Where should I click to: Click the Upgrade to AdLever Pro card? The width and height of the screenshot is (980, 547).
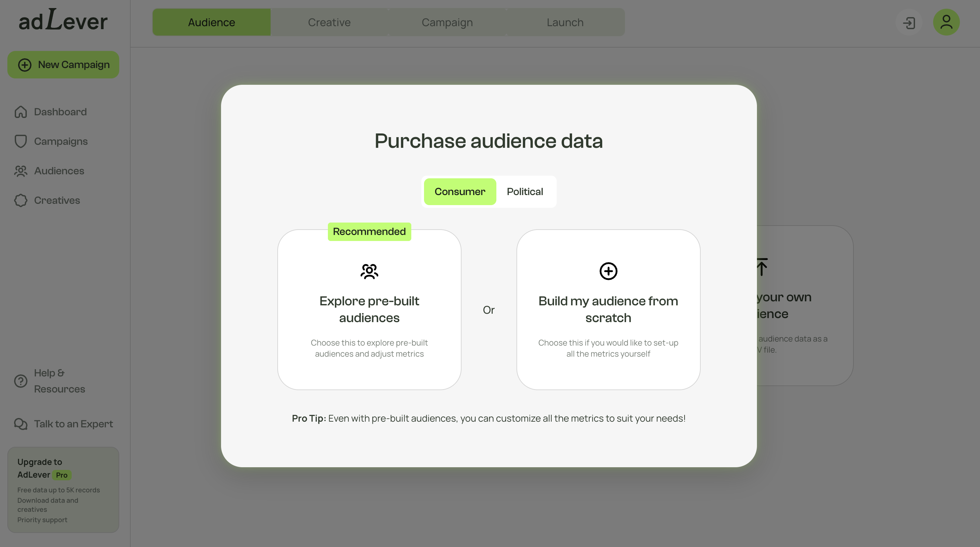pos(63,490)
